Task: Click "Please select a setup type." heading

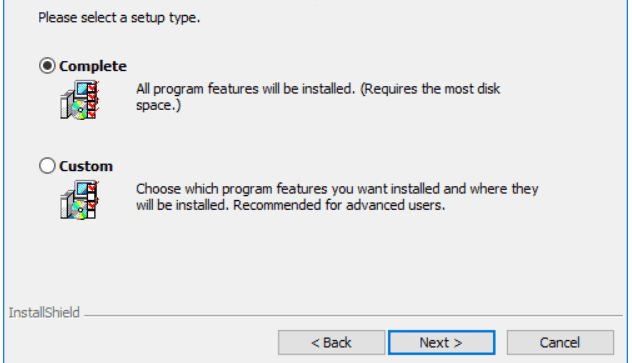Action: 119,18
